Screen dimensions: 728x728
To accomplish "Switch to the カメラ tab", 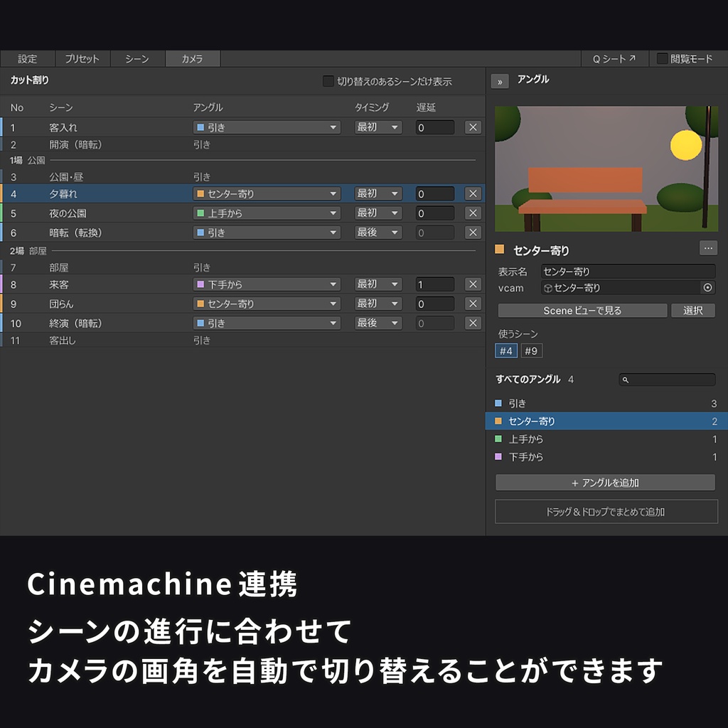I will 192,59.
